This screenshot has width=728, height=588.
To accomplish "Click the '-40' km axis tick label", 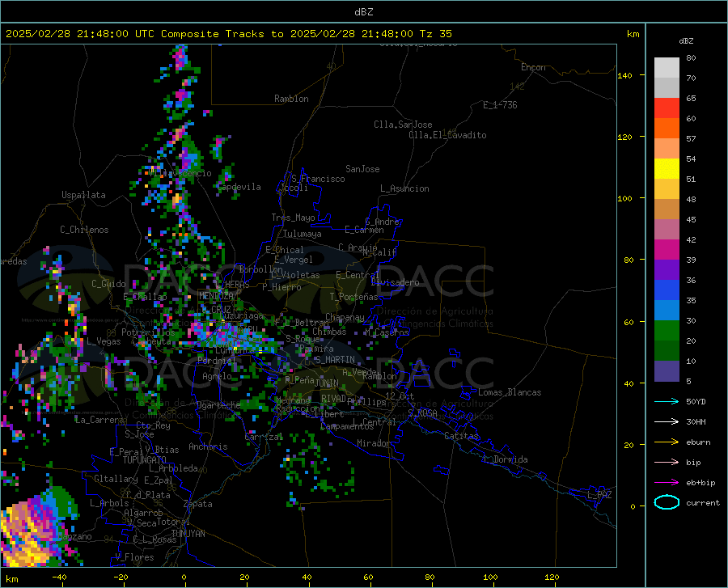I will pyautogui.click(x=59, y=577).
